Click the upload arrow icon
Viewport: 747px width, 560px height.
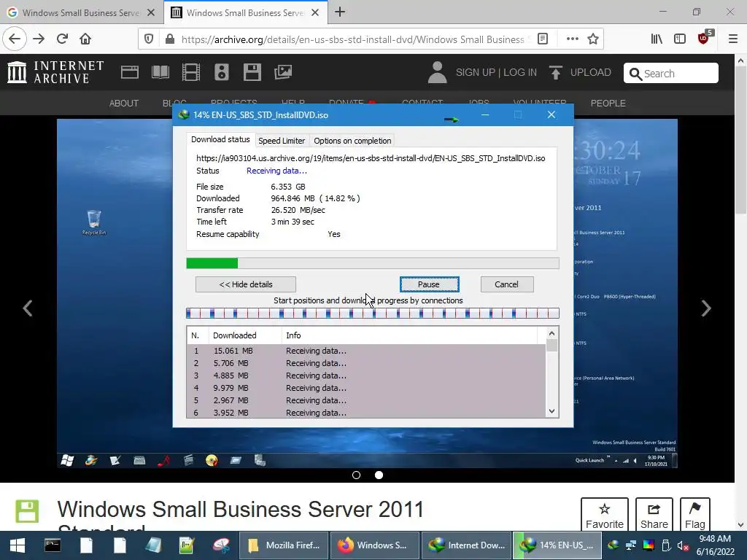point(555,72)
